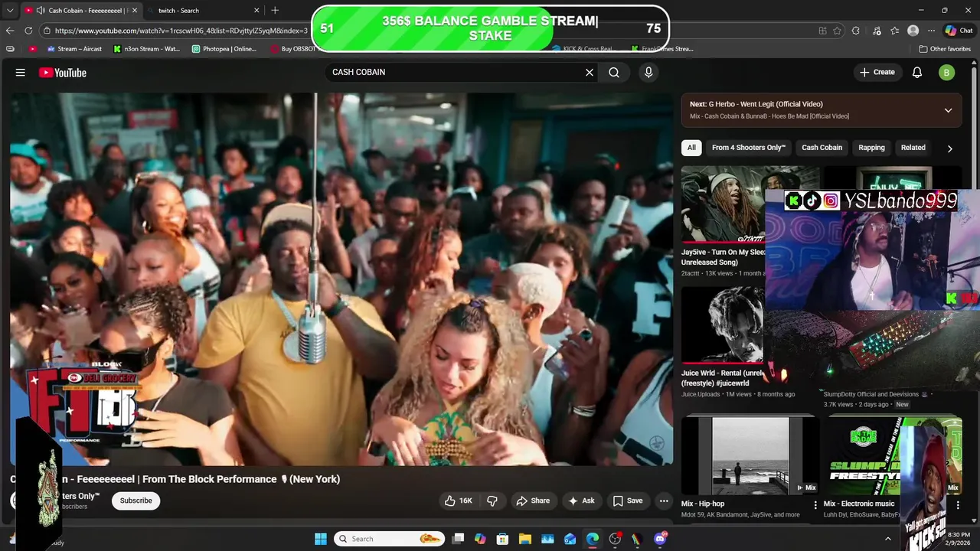Select the From 4 Shooters Only chip
Screen dimensions: 980x551
[749, 148]
